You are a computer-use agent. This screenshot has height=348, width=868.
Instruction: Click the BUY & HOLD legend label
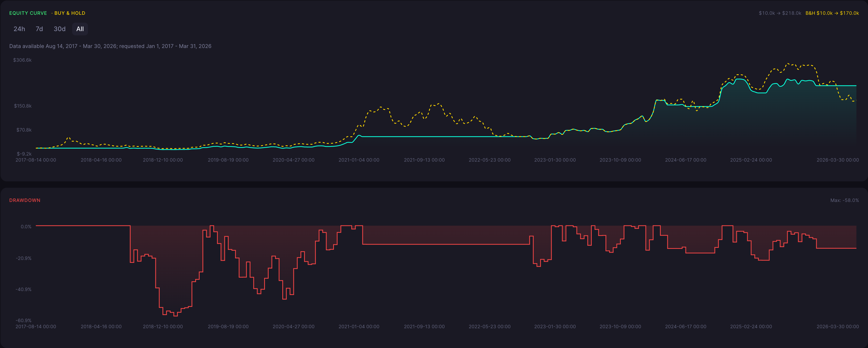pos(70,13)
